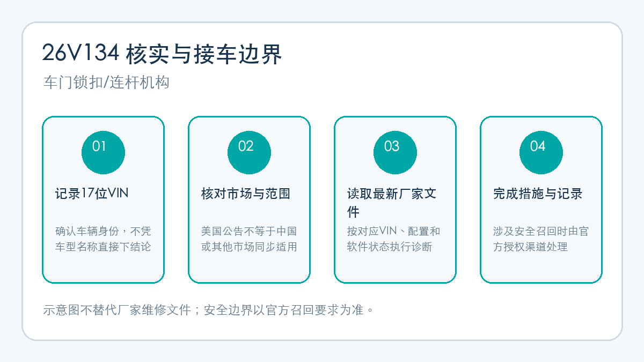Click description text 美国公告不等于中国
This screenshot has height=362, width=644.
pos(249,232)
